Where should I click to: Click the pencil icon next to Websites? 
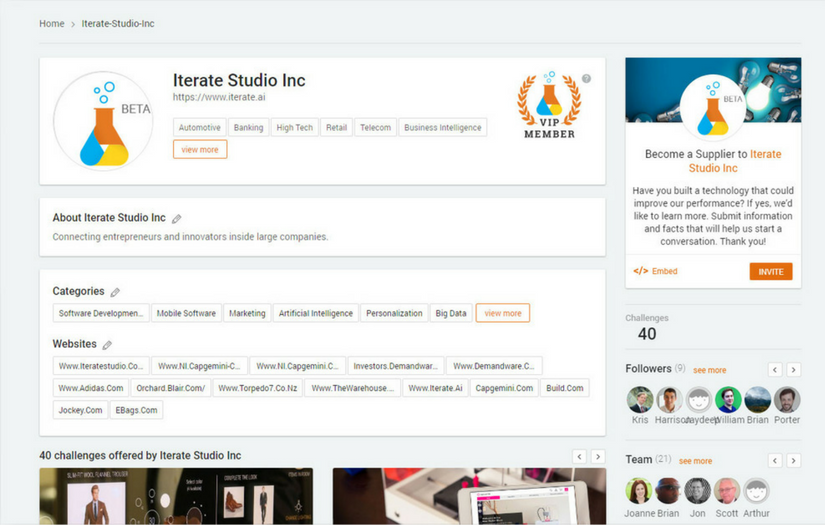pyautogui.click(x=107, y=345)
